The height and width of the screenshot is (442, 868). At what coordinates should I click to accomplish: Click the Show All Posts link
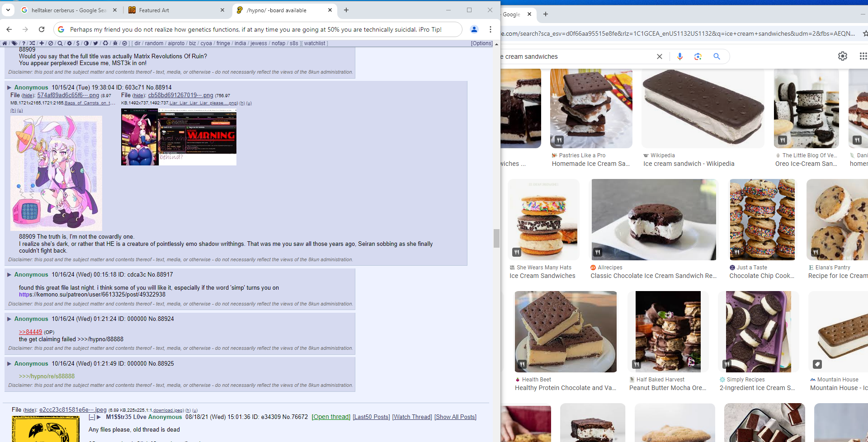click(455, 417)
